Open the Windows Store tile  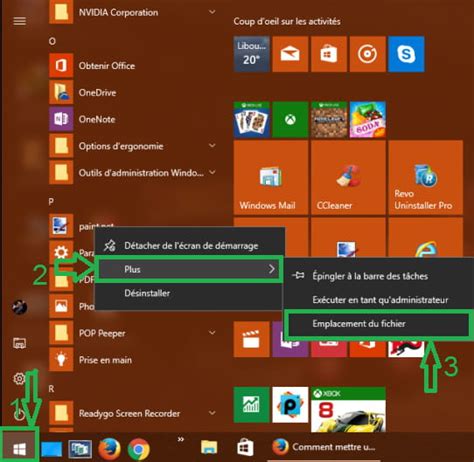(329, 54)
